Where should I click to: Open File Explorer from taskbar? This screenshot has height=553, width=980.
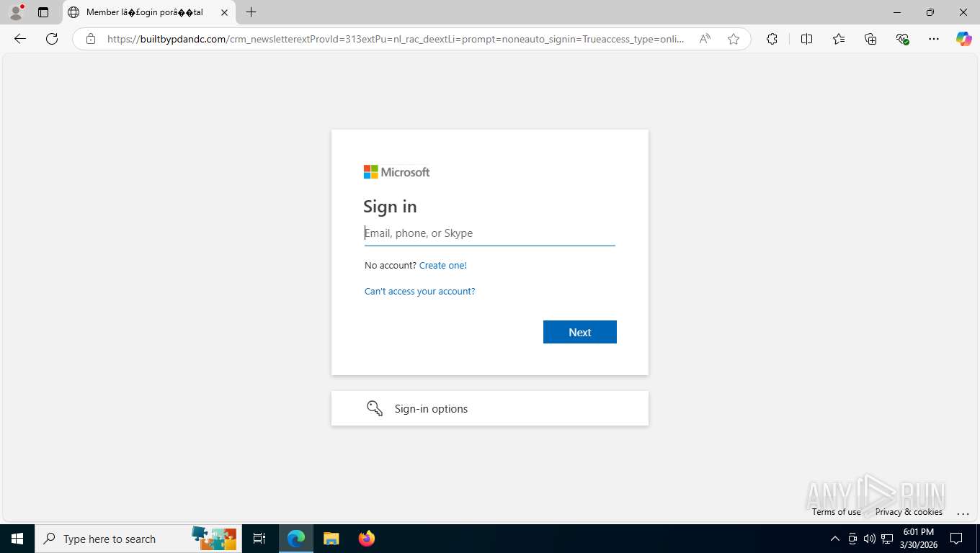(x=331, y=539)
